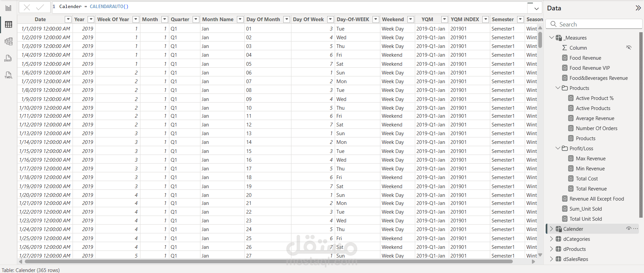Image resolution: width=644 pixels, height=273 pixels.
Task: Click the measure icon beside Revenue All Except Food
Action: click(565, 199)
